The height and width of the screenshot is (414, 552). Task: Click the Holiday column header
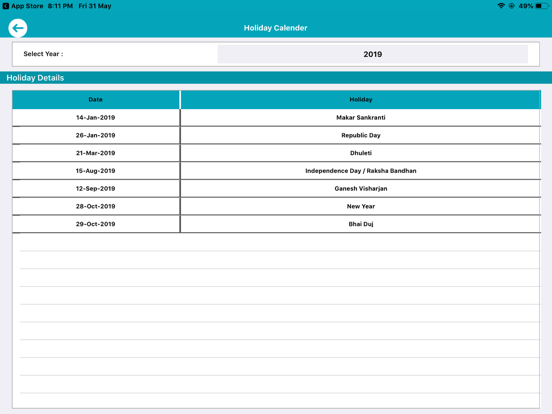[361, 100]
